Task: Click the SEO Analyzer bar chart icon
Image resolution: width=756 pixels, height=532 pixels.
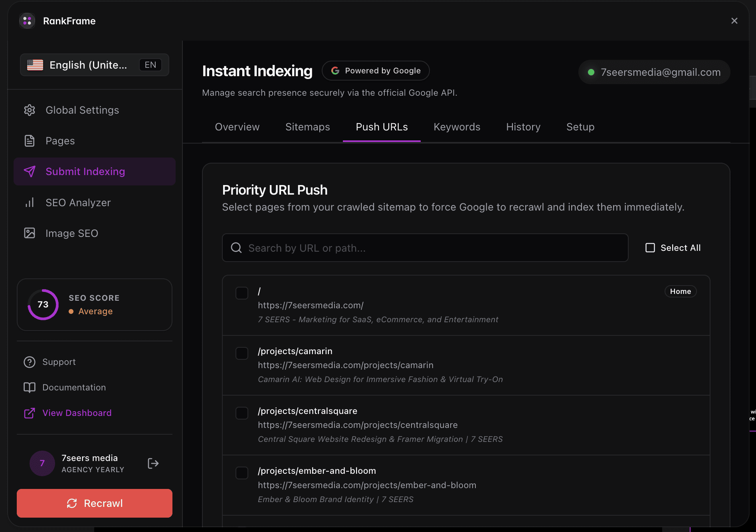Action: pos(30,203)
